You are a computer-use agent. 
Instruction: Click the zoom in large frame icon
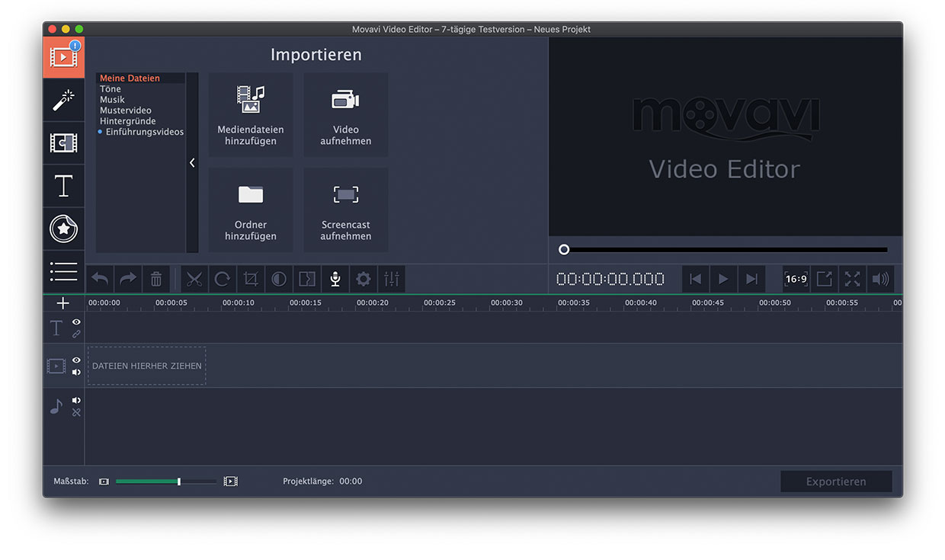[230, 482]
